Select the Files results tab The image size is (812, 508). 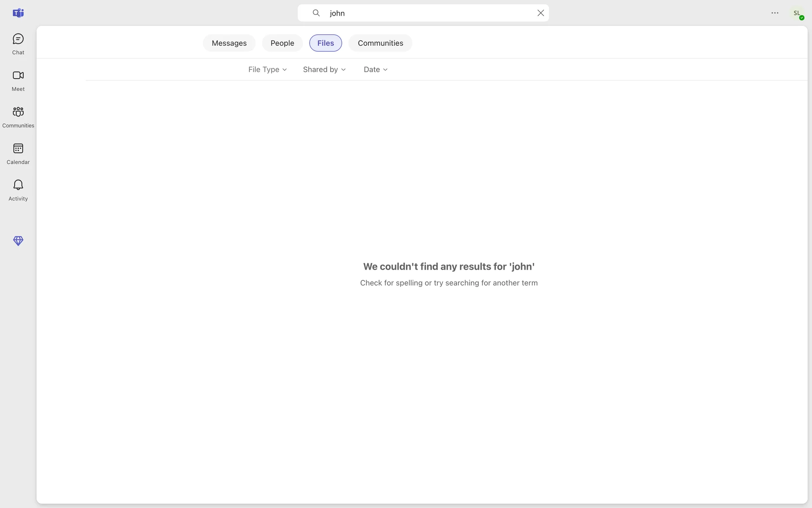325,43
